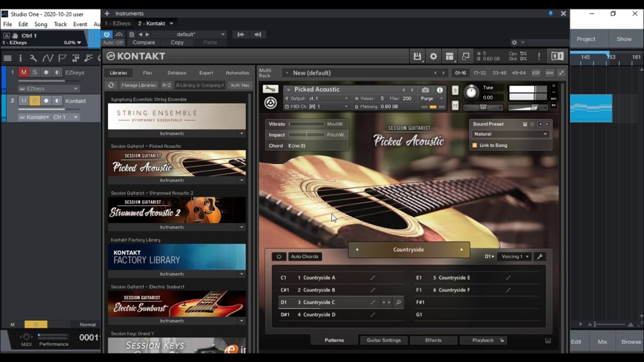
Task: Expand Picked Acoustic library Instruments dropdown
Action: tap(242, 180)
